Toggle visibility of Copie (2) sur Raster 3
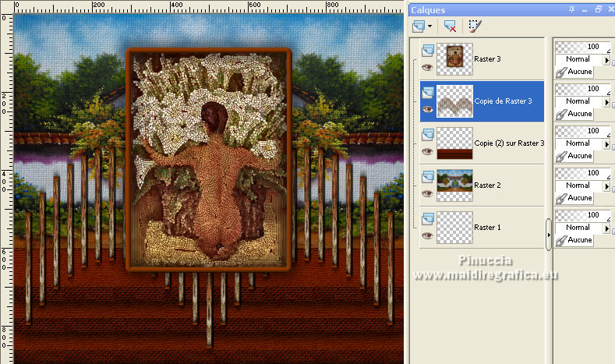Screen dimensions: 615x364 427,151
